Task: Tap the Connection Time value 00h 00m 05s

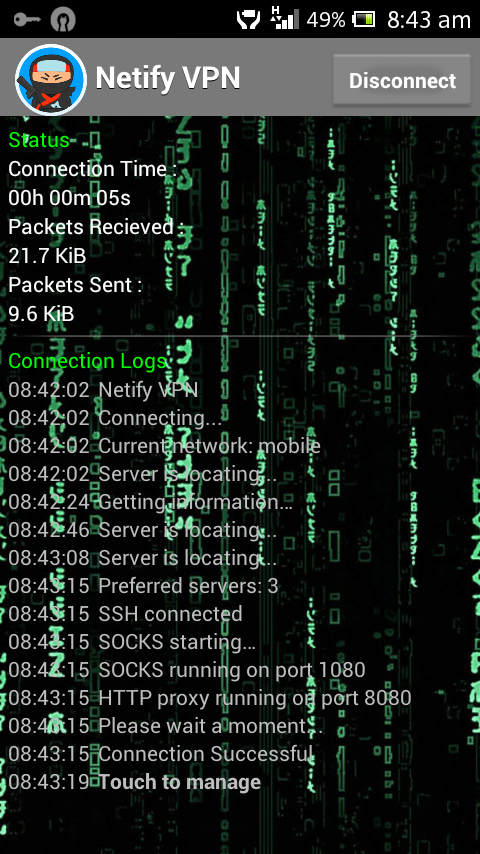Action: click(x=69, y=198)
